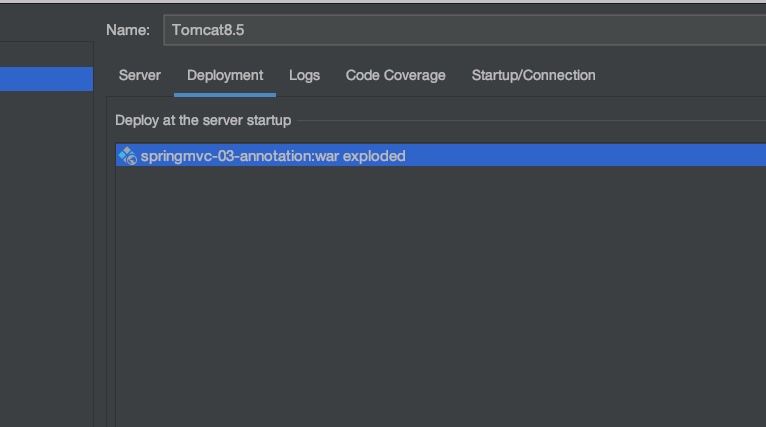Viewport: 766px width, 427px height.
Task: Select the Deployment tab
Action: pyautogui.click(x=225, y=75)
